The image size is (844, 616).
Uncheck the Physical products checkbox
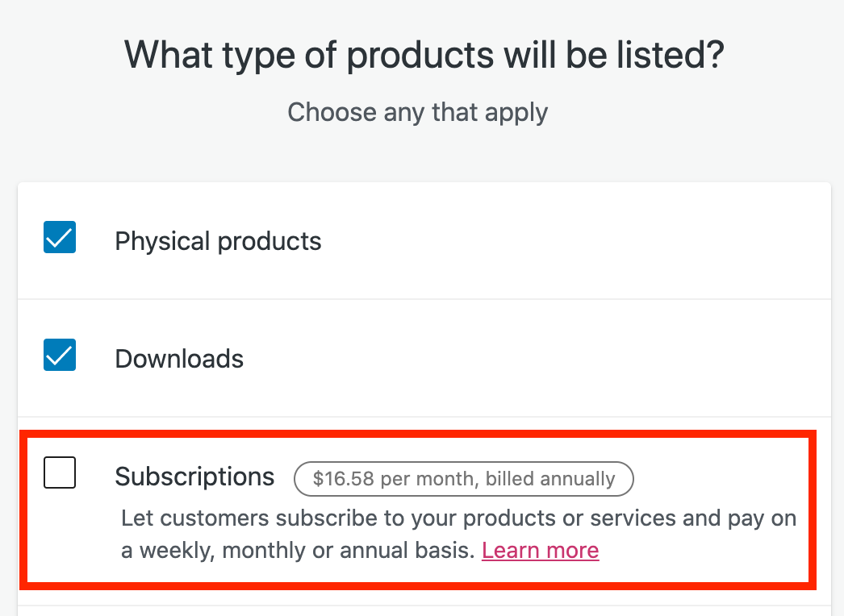click(x=60, y=238)
